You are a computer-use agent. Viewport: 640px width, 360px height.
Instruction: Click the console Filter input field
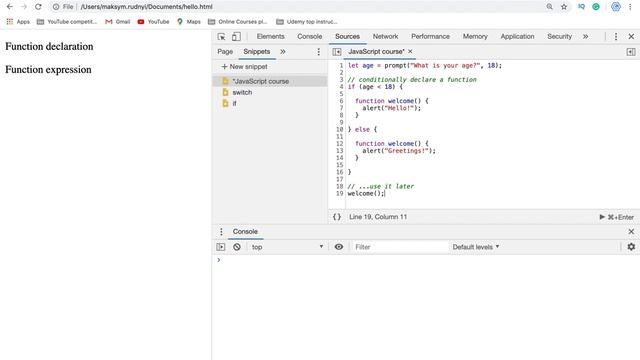click(x=400, y=247)
